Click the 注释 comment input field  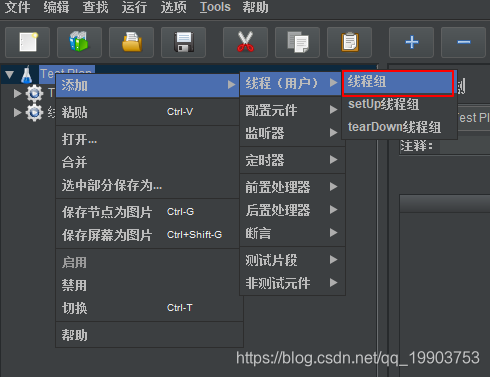point(465,146)
